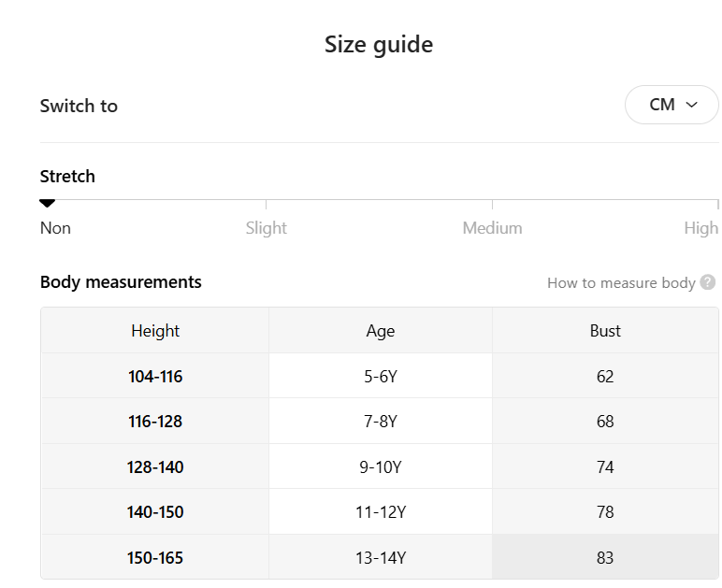Click the chevron arrow beside CM
Image resolution: width=722 pixels, height=588 pixels.
pos(692,105)
